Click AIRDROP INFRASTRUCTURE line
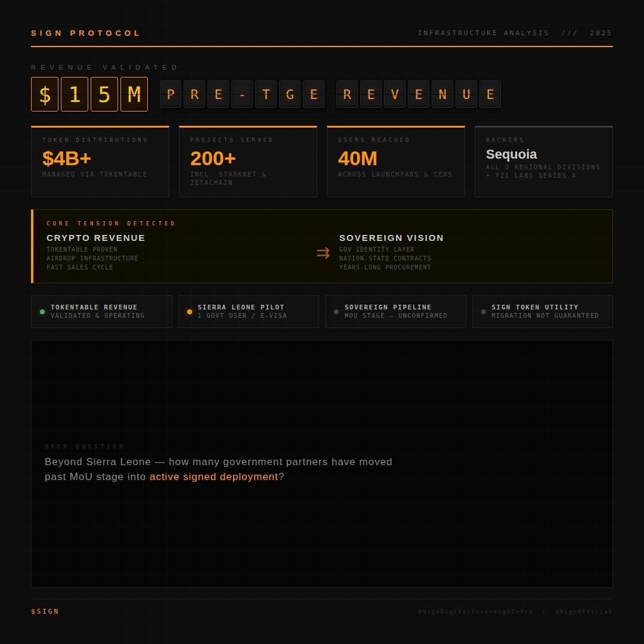 pos(92,258)
